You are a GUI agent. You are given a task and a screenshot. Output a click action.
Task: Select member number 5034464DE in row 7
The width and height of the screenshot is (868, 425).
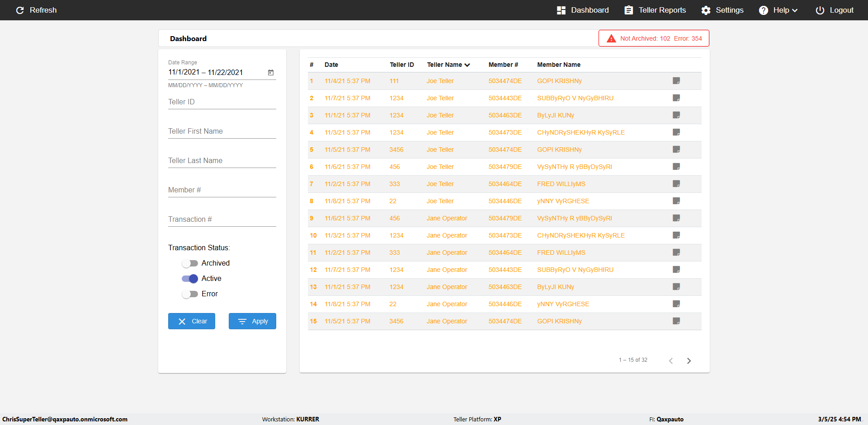click(x=505, y=184)
